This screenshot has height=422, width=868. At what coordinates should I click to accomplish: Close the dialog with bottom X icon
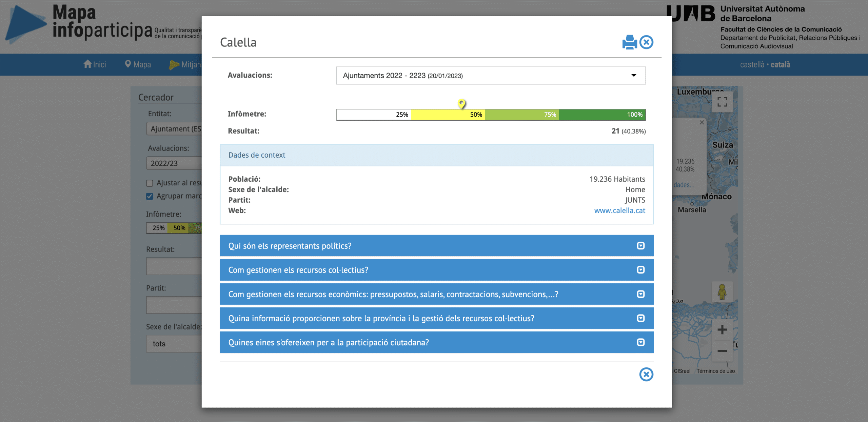(x=646, y=374)
